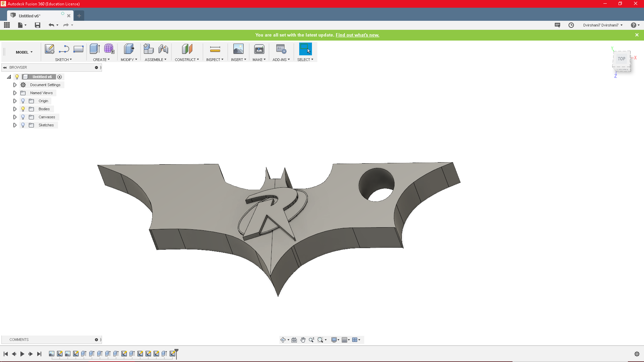The image size is (644, 362).
Task: Select the Press Pull modify icon
Action: point(129,49)
